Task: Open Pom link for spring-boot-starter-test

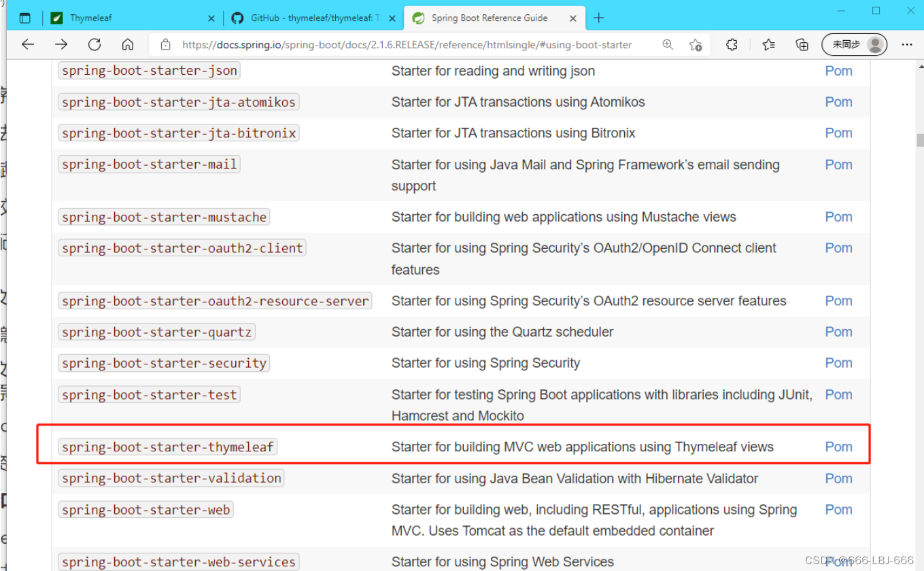Action: point(838,394)
